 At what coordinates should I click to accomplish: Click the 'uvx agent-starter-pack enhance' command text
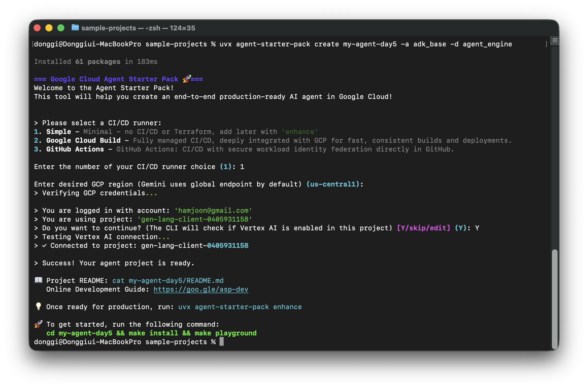point(240,307)
